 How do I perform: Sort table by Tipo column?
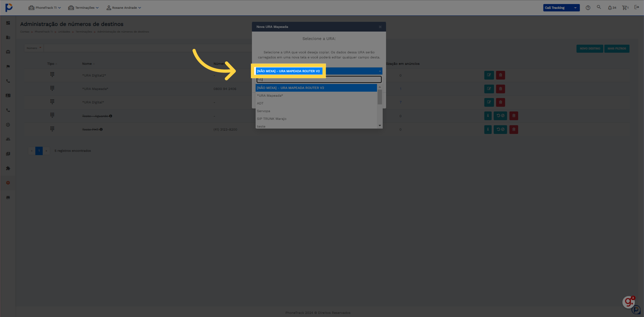tap(52, 64)
